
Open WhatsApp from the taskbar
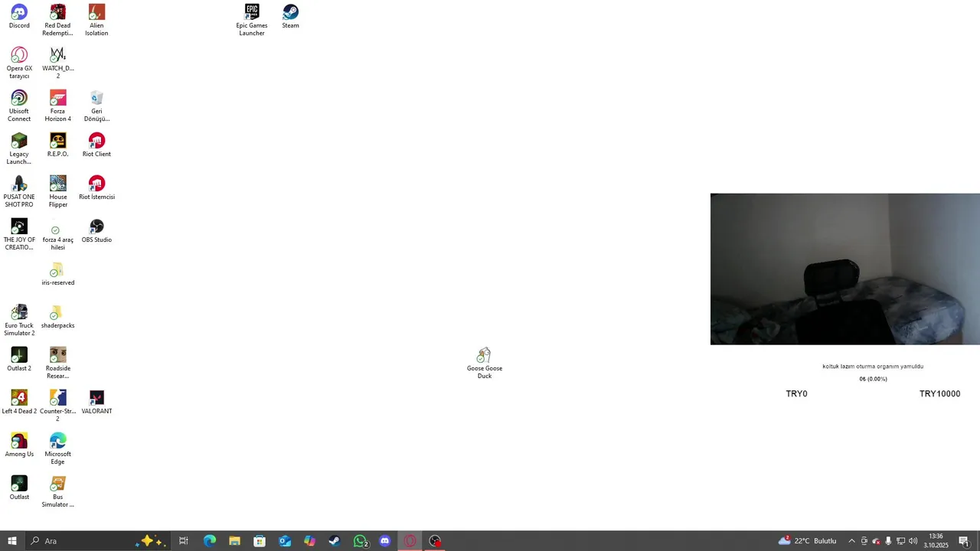(x=361, y=541)
